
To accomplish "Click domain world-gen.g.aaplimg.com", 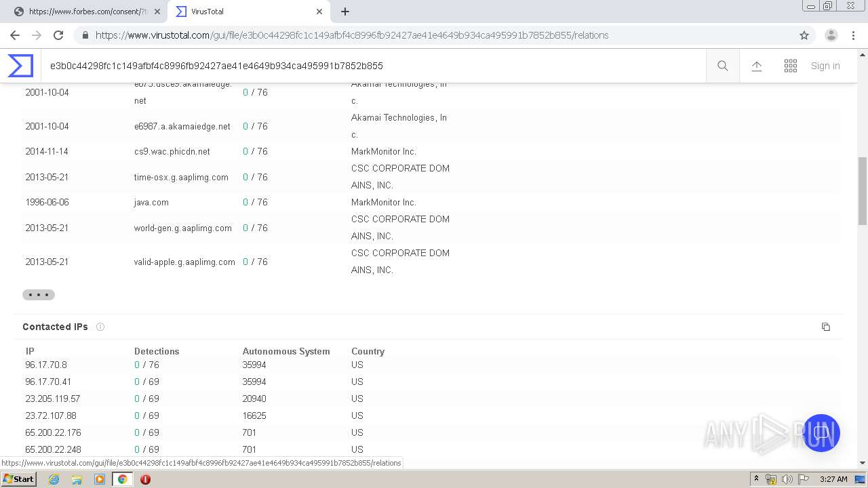I will pyautogui.click(x=183, y=228).
